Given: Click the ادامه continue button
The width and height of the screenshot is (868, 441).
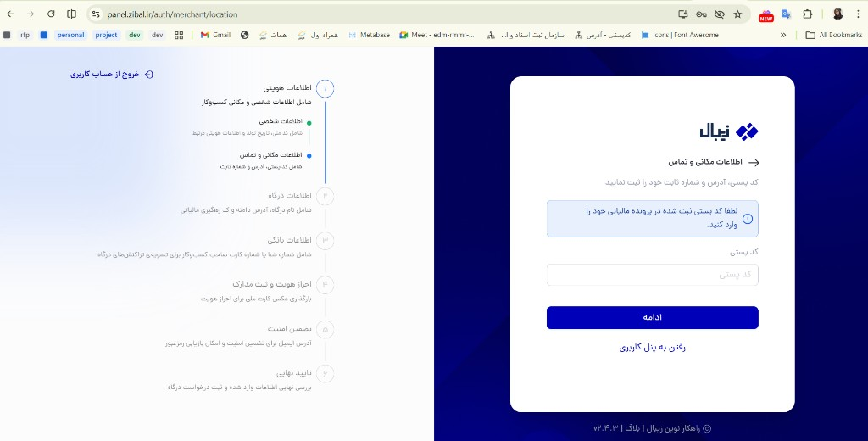Looking at the screenshot, I should coord(652,317).
